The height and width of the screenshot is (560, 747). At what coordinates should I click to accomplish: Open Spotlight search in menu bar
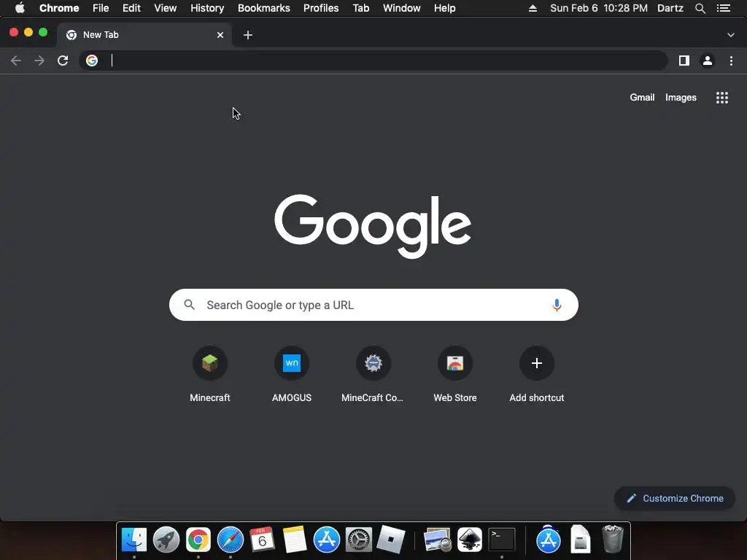click(x=700, y=8)
